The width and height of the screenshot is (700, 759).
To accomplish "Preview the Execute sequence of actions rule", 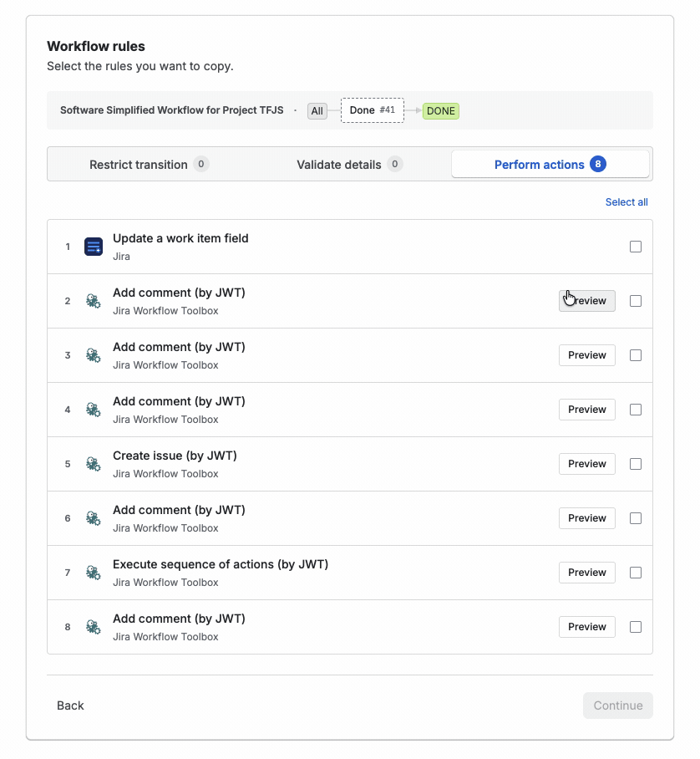I will 586,573.
